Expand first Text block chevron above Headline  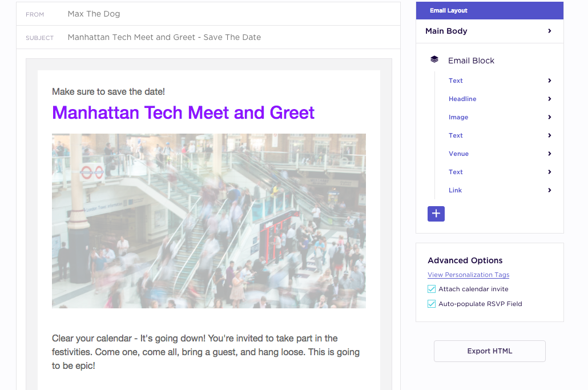point(549,81)
